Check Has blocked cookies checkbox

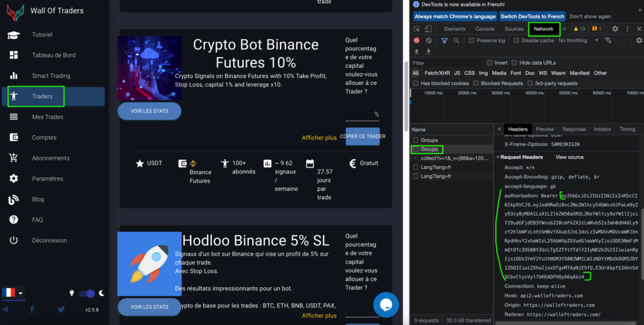pyautogui.click(x=416, y=84)
